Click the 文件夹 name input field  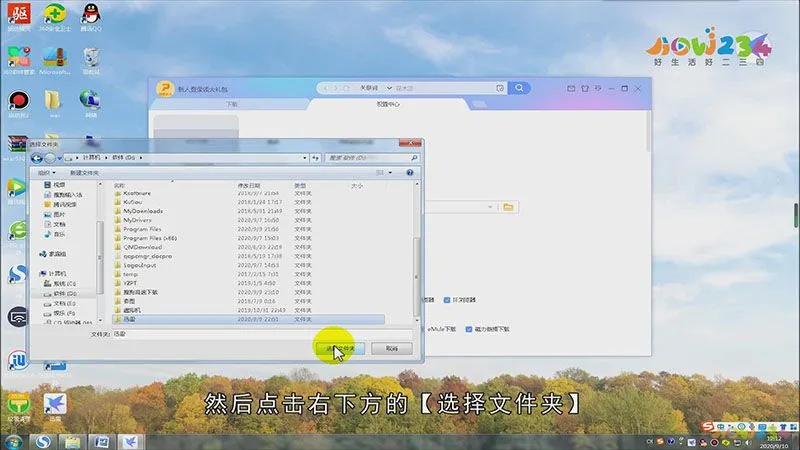point(262,334)
